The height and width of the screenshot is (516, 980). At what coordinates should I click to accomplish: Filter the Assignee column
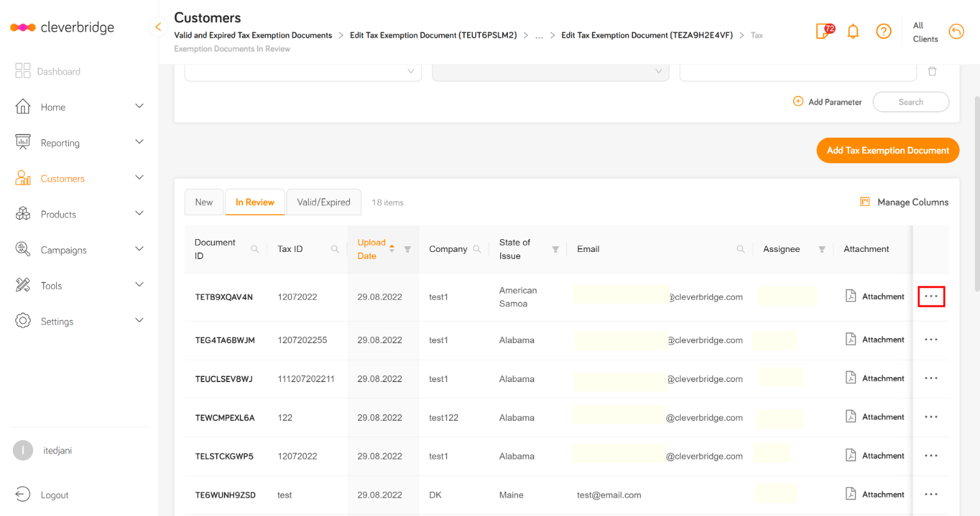(x=822, y=249)
